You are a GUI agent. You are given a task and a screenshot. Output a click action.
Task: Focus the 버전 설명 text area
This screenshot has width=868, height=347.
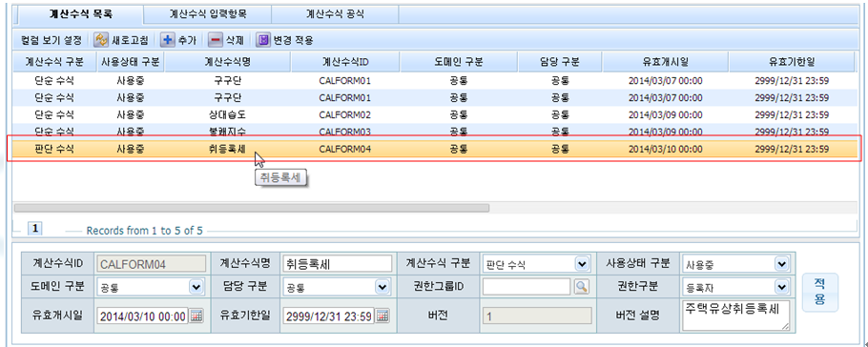click(x=736, y=316)
